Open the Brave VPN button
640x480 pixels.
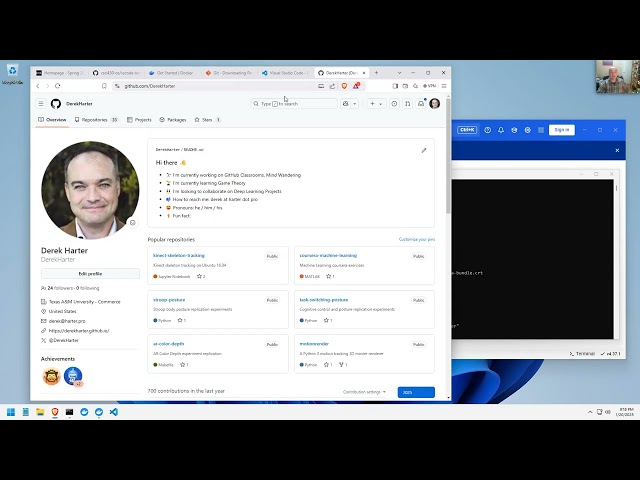pos(429,86)
